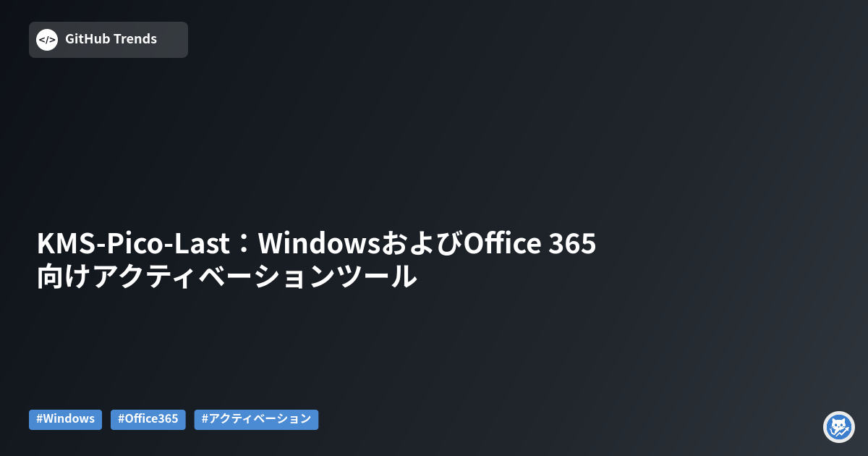
Task: Click the code brackets icon in the GitHub Trends badge
Action: (47, 40)
